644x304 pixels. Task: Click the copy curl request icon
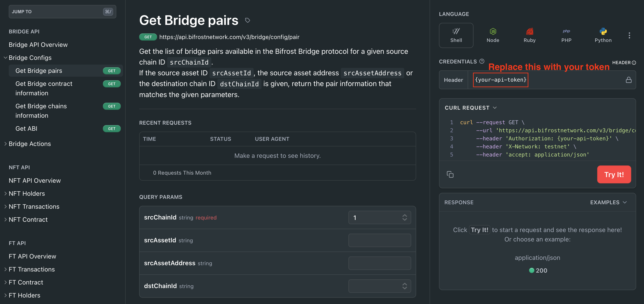click(450, 174)
